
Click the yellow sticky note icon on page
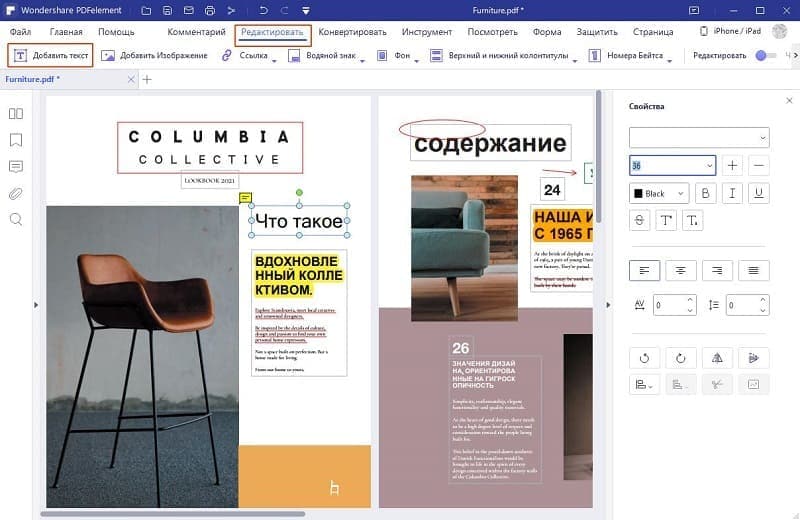click(x=245, y=197)
